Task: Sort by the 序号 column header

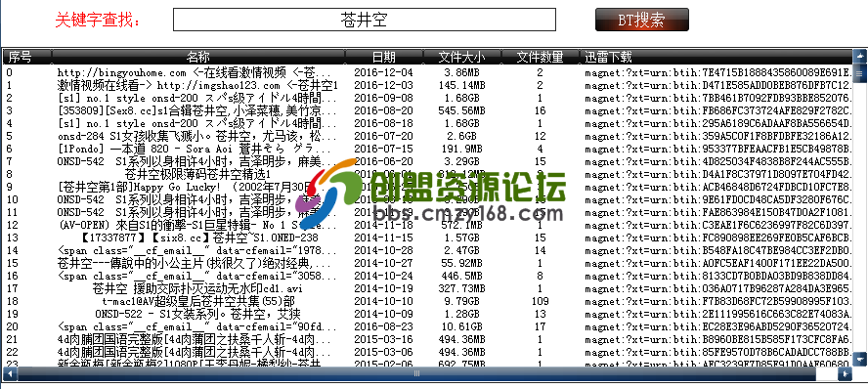Action: (27, 57)
